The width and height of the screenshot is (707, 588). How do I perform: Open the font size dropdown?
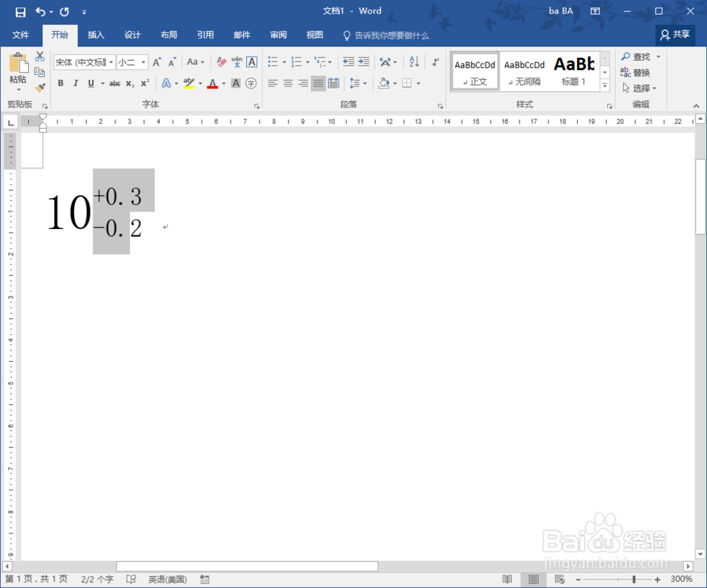144,62
